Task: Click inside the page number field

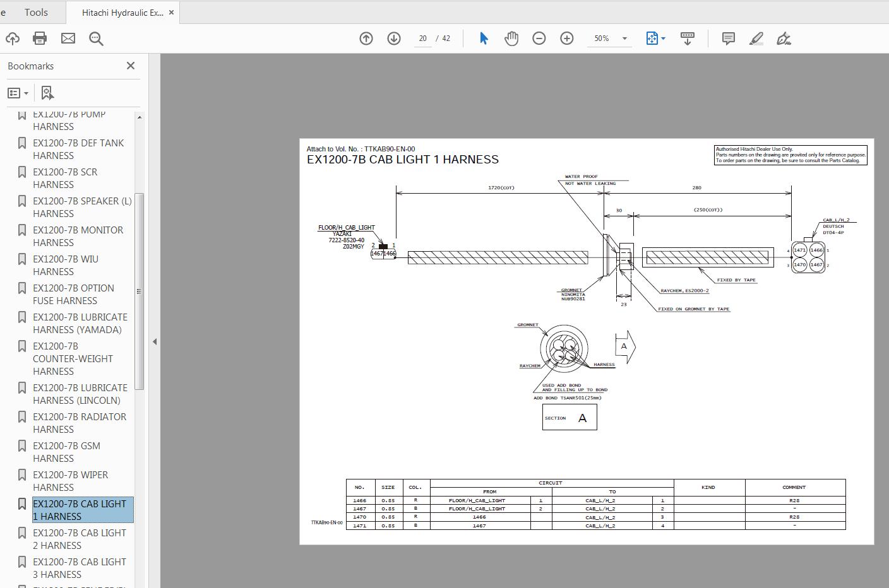Action: (x=422, y=38)
